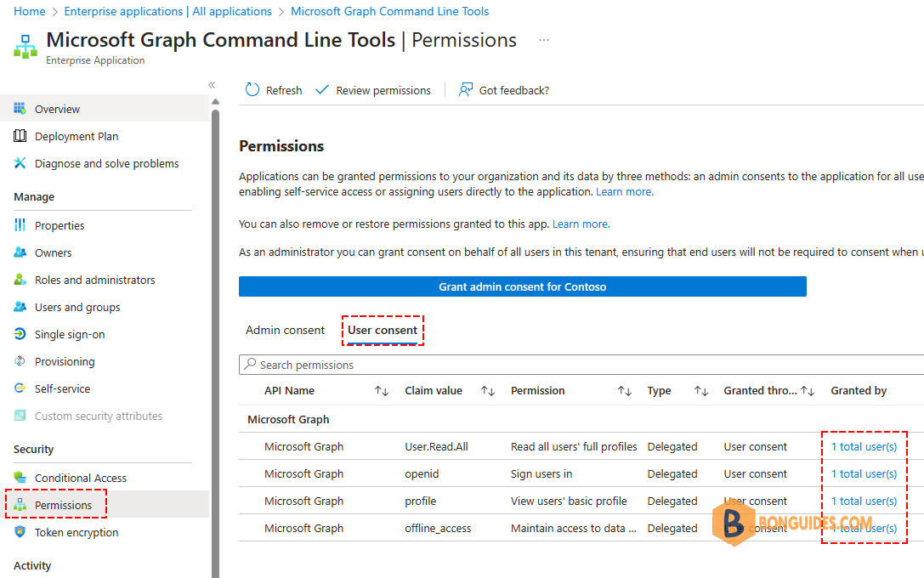The height and width of the screenshot is (578, 924).
Task: Click the Sign users in permission cell
Action: pos(541,473)
